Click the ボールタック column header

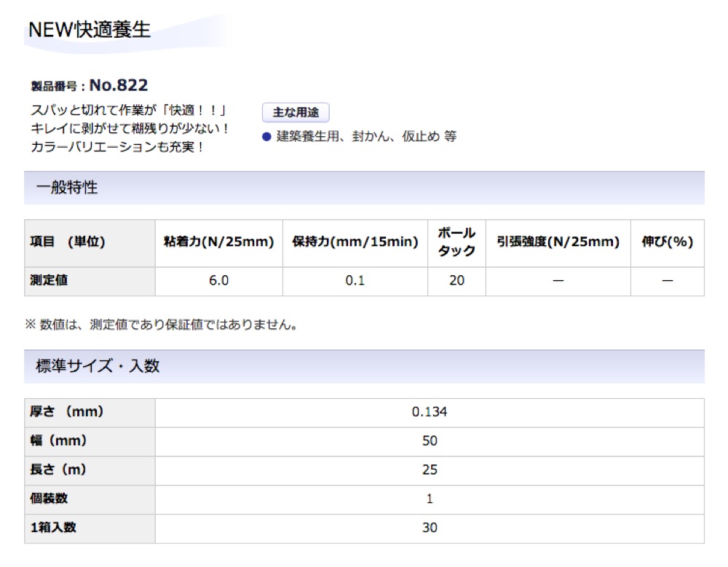[456, 242]
